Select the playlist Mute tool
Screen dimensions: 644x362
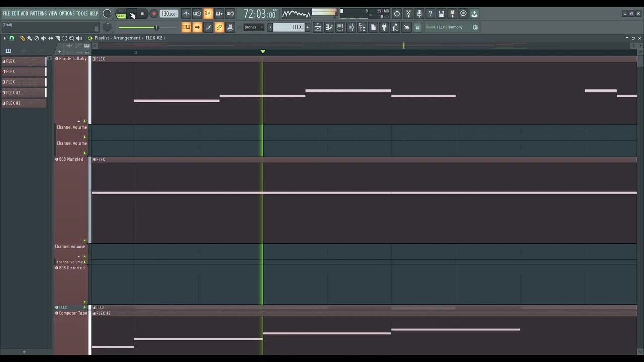[43, 38]
